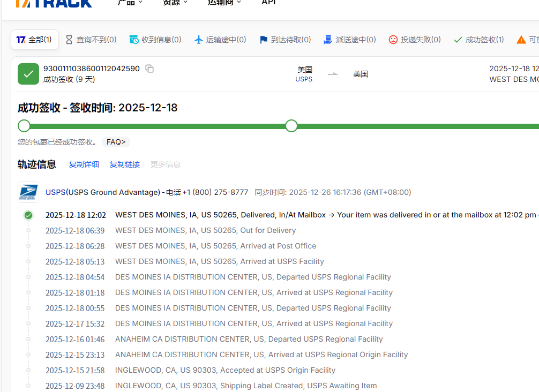Image resolution: width=539 pixels, height=392 pixels.
Task: Select the 派送途中(0) tab
Action: (349, 40)
